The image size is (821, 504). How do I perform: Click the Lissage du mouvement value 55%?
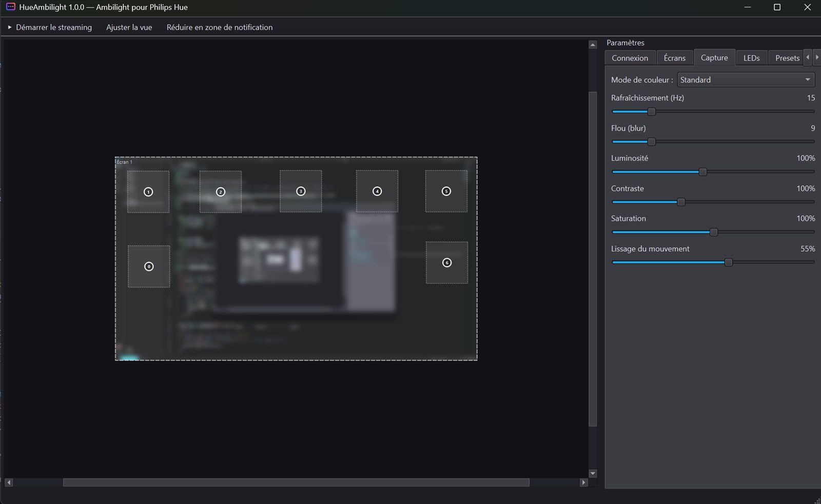tap(808, 249)
